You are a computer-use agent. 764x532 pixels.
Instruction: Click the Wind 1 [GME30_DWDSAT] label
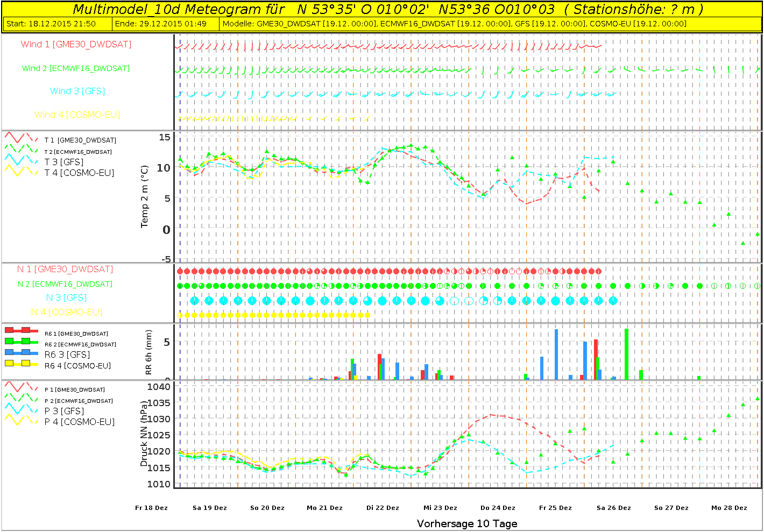point(76,44)
